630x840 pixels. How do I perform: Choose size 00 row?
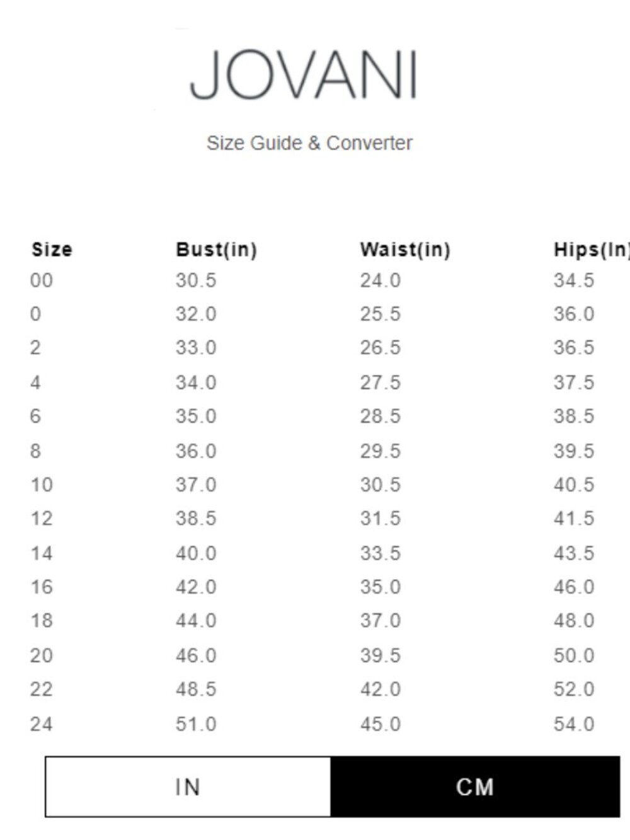click(x=315, y=280)
